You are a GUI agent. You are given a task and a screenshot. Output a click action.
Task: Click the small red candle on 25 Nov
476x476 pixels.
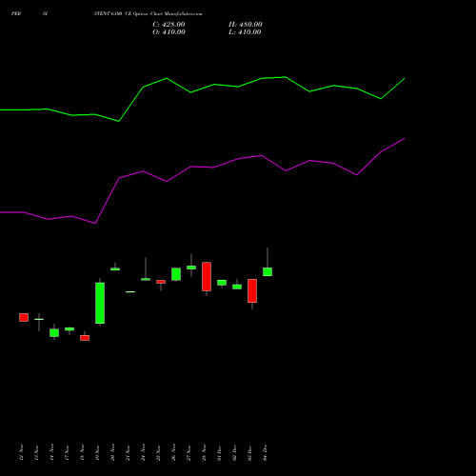[161, 282]
